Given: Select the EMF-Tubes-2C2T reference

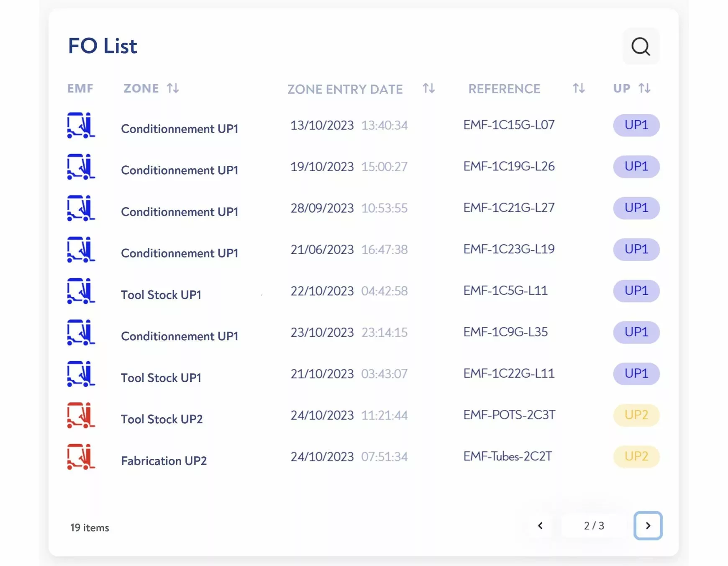Looking at the screenshot, I should (508, 456).
